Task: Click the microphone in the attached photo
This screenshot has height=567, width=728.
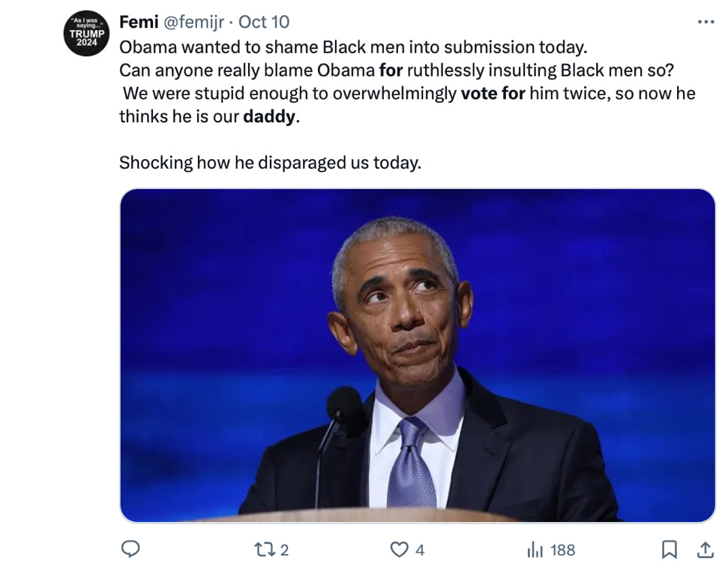Action: tap(346, 410)
